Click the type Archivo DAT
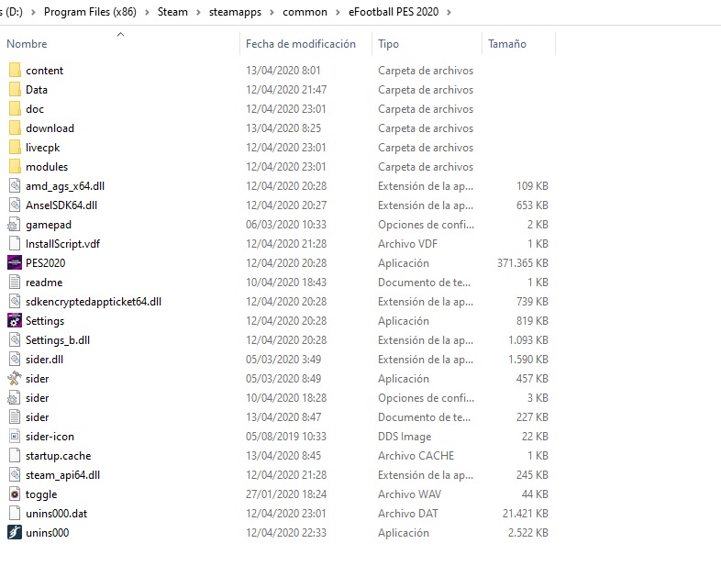 (408, 514)
